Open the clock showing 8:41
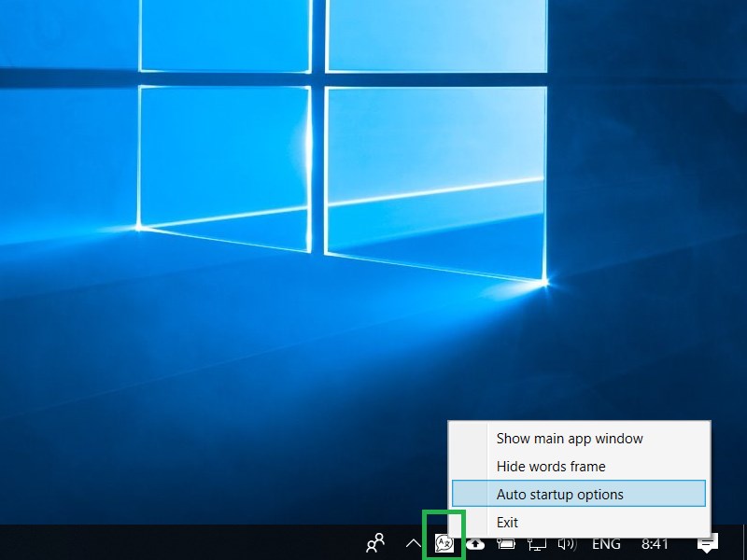 [655, 543]
